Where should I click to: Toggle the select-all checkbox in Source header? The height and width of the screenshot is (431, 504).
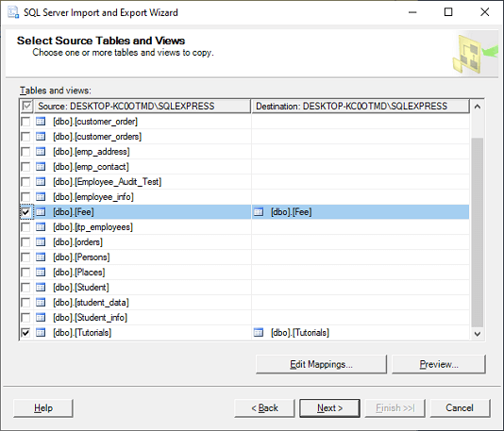coord(26,106)
